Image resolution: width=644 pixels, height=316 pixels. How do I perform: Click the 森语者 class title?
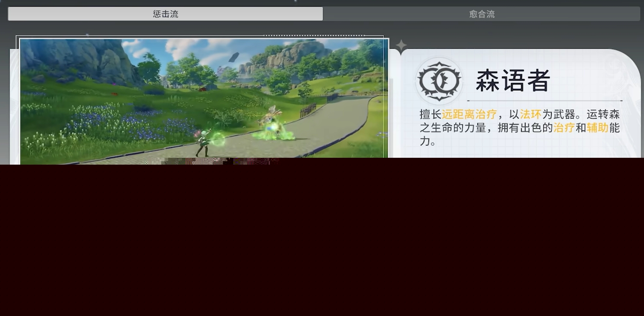(513, 81)
